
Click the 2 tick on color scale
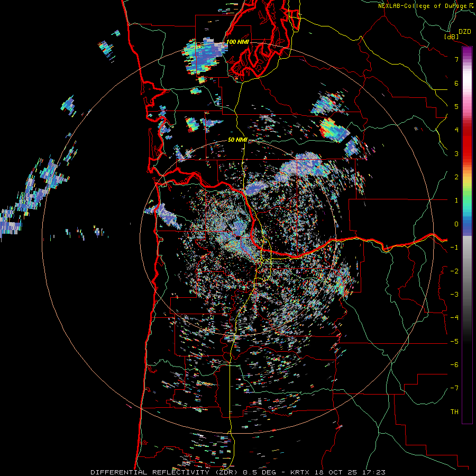[456, 177]
